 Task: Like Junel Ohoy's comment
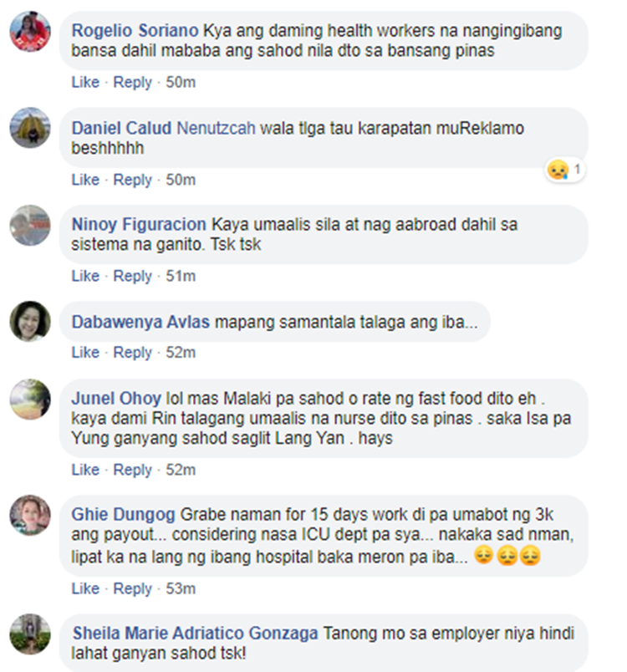(85, 470)
